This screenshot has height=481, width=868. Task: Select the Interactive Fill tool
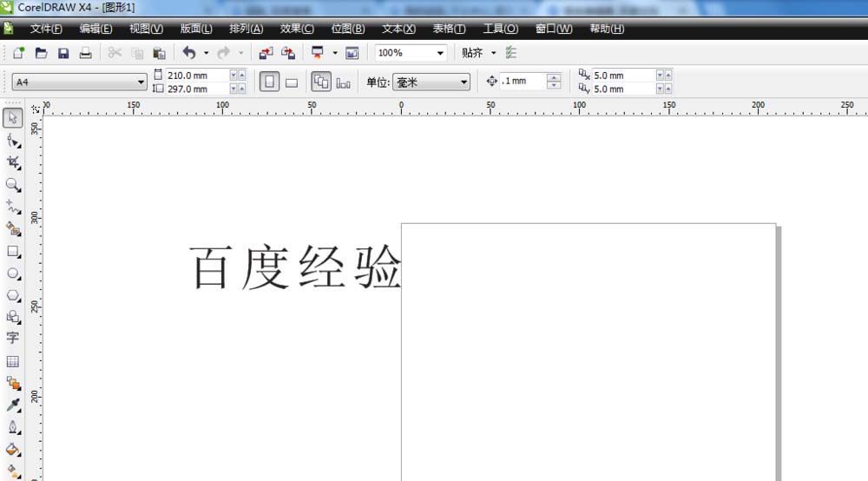(13, 471)
